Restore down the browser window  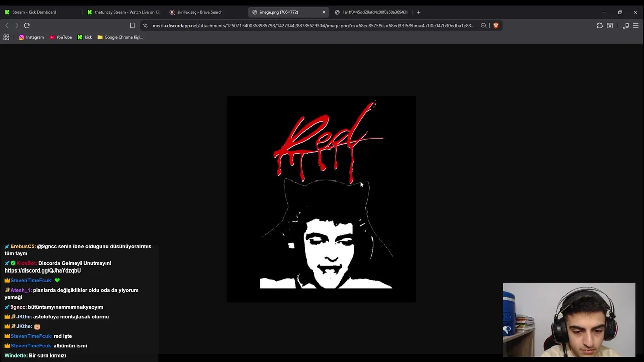620,12
